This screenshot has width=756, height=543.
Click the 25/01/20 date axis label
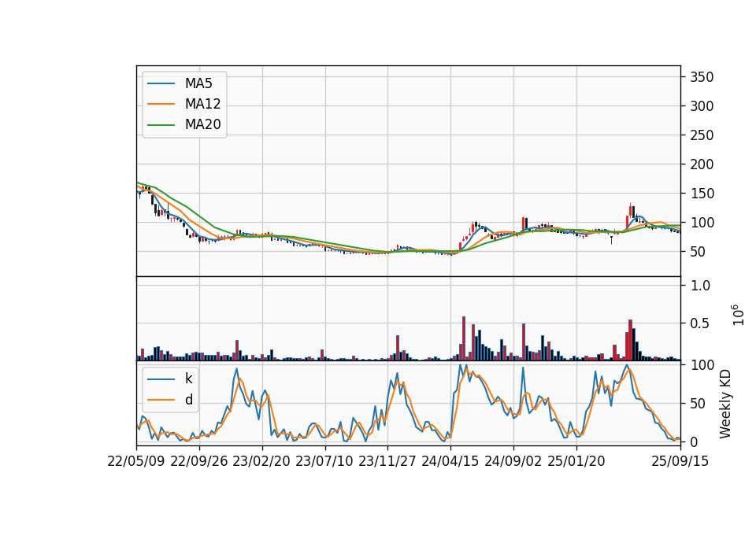[x=576, y=461]
